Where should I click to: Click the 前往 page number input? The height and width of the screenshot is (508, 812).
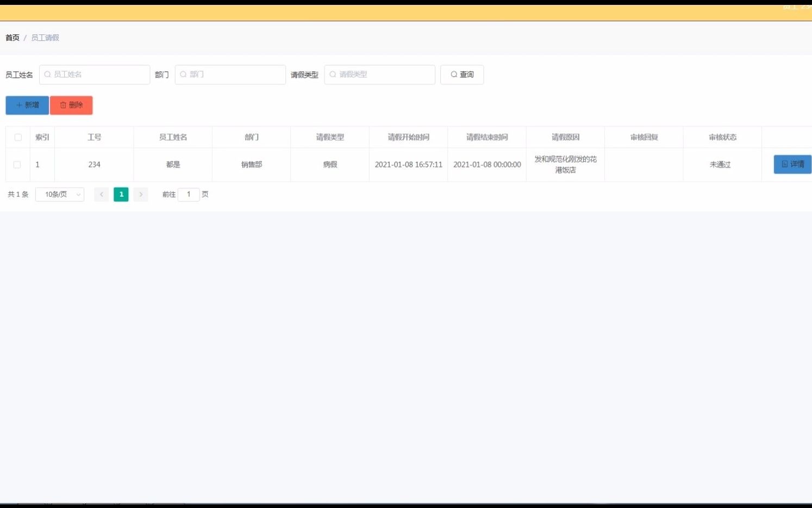[x=189, y=194]
